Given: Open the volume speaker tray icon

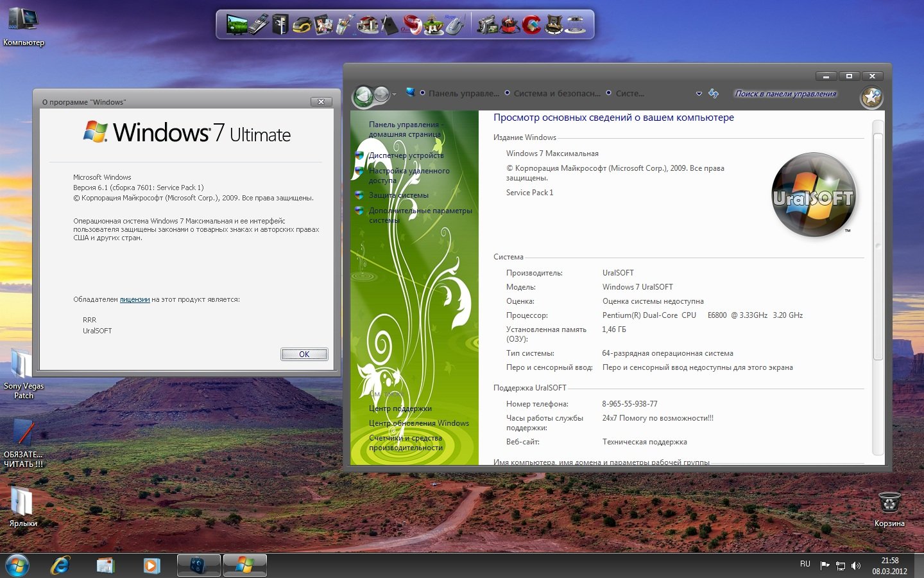Looking at the screenshot, I should tap(856, 566).
